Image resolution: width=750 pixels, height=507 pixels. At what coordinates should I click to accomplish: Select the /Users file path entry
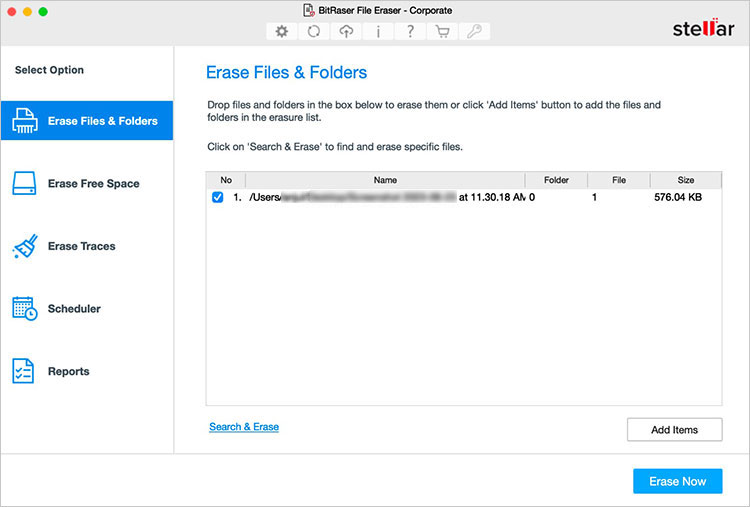click(x=387, y=197)
